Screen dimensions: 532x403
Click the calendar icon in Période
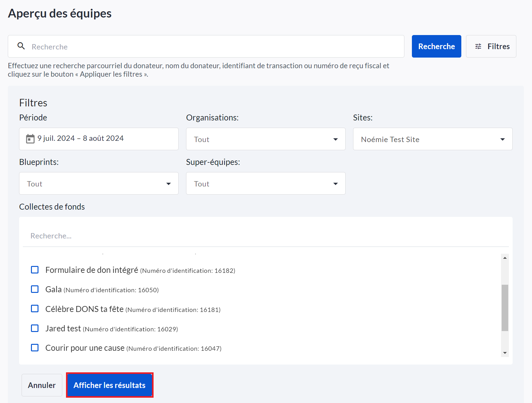(30, 139)
